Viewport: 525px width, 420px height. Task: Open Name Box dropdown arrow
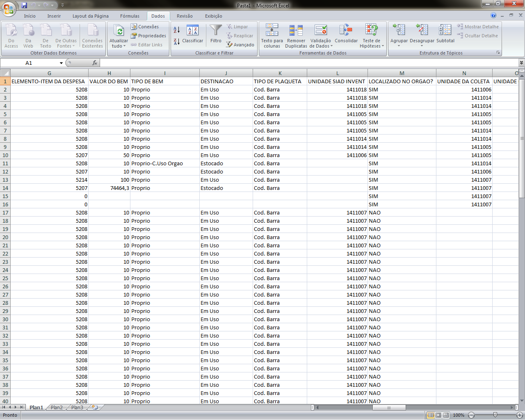tap(61, 63)
